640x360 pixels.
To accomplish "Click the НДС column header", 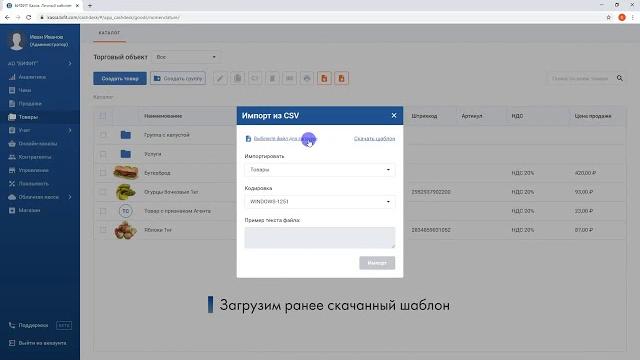I will 517,116.
